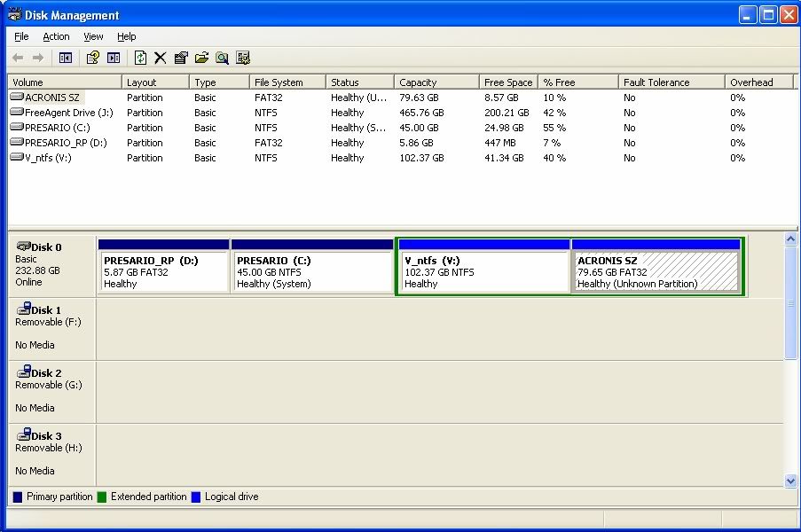Sort by the Fault Tolerance column header
Image resolution: width=801 pixels, height=532 pixels.
tap(671, 82)
